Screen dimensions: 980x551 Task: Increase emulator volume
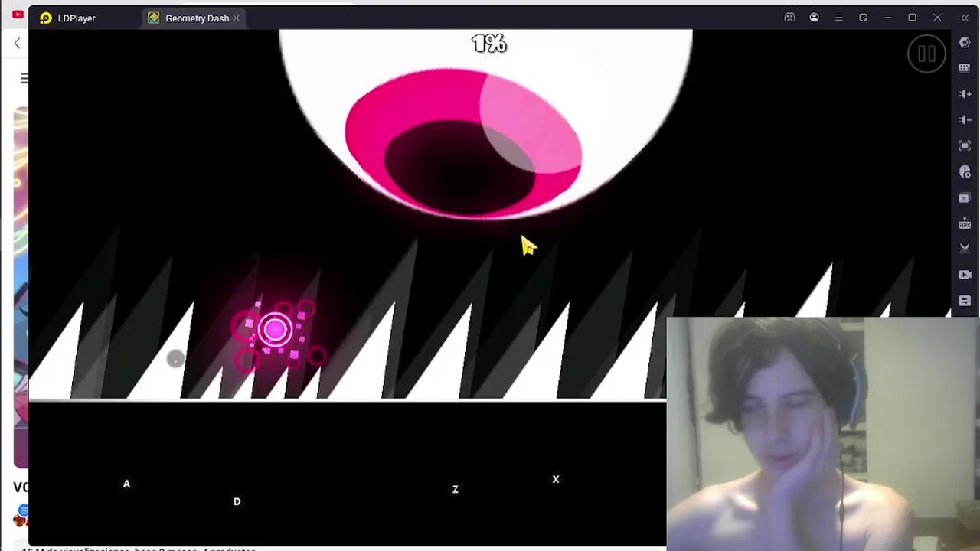pyautogui.click(x=965, y=93)
